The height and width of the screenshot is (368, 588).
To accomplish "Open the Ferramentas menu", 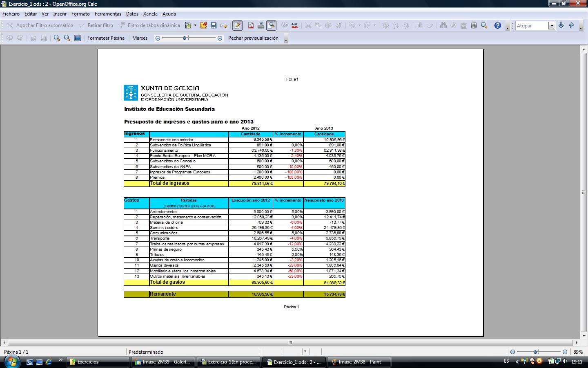I will click(108, 14).
